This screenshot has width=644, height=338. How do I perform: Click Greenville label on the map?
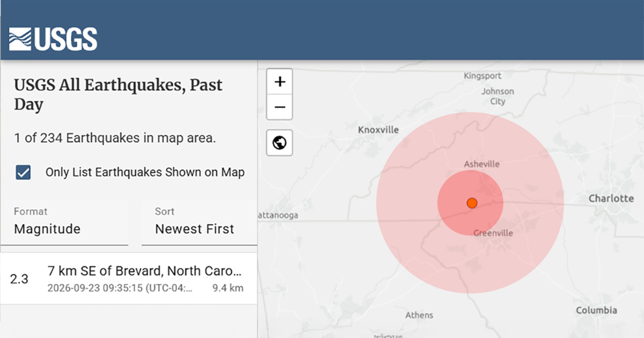tap(493, 233)
